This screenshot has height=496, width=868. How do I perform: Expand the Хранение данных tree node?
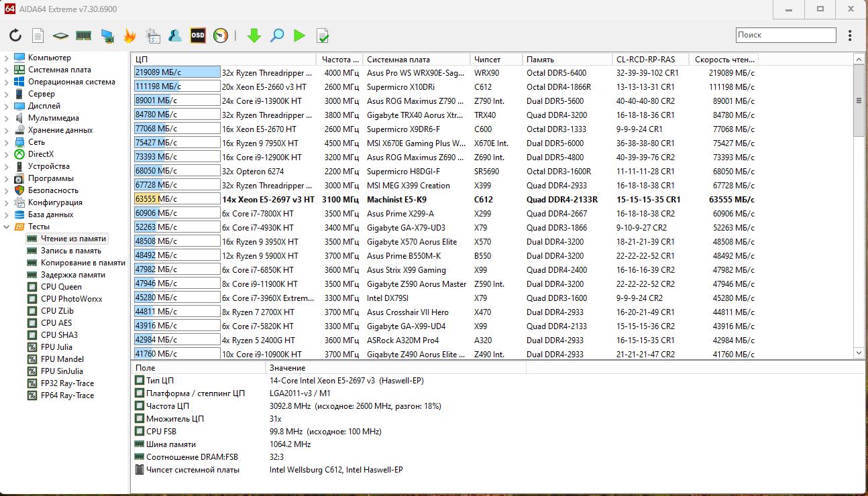coord(7,130)
